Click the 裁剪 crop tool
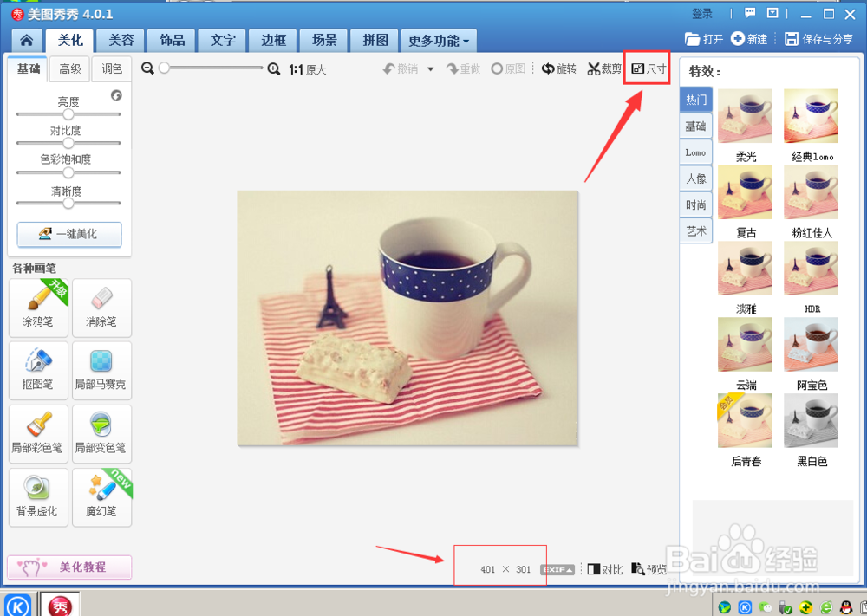The image size is (867, 616). [604, 68]
